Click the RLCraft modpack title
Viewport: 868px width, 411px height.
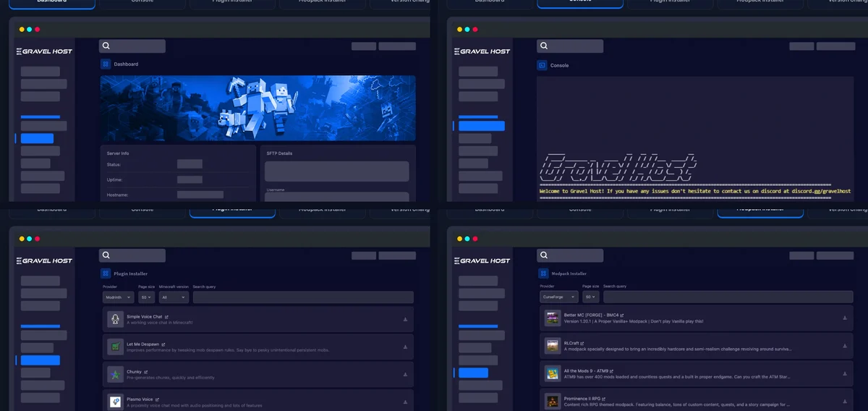pyautogui.click(x=571, y=342)
